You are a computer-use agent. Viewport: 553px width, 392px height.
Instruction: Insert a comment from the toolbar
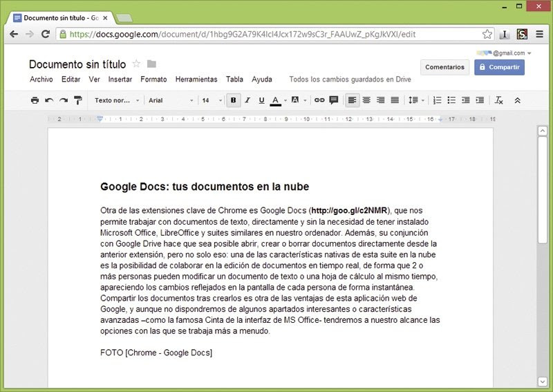(334, 100)
